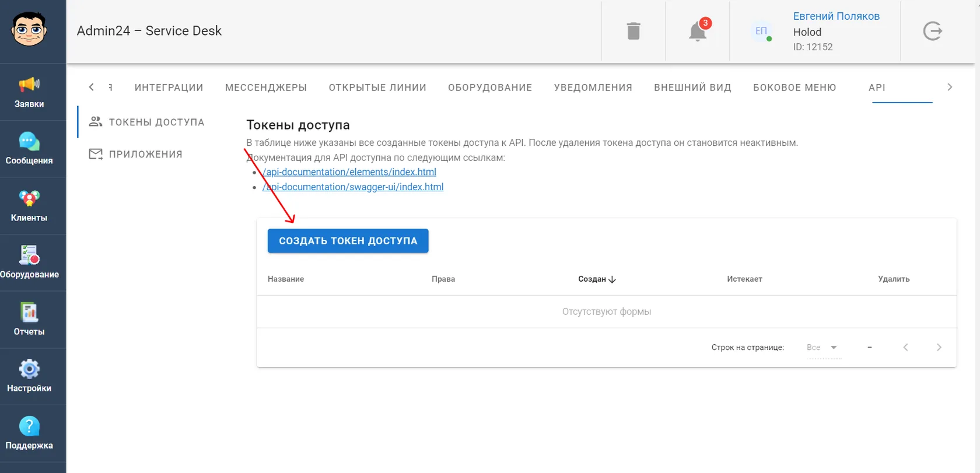The width and height of the screenshot is (980, 473).
Task: Open the ОБОРУДОВАНИЕ tab
Action: [x=490, y=87]
